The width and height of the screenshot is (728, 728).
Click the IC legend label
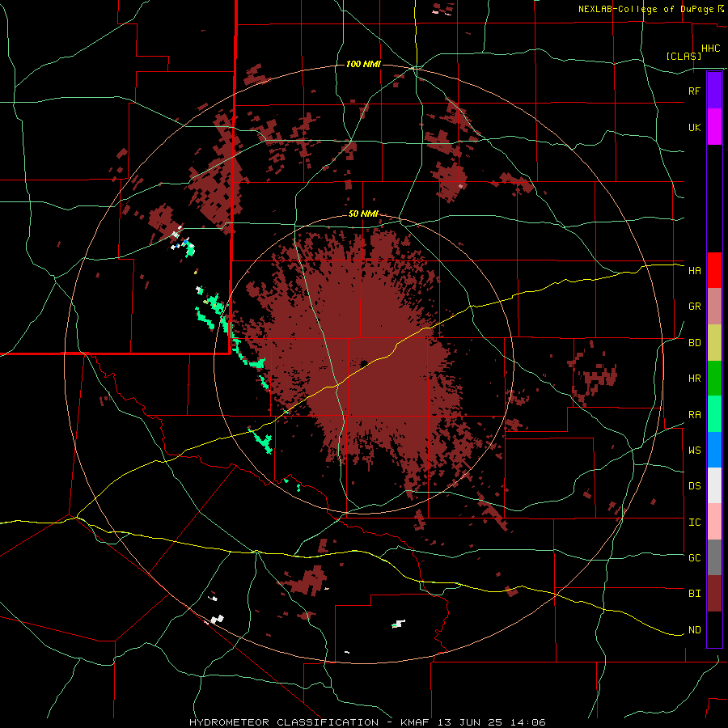tap(694, 523)
